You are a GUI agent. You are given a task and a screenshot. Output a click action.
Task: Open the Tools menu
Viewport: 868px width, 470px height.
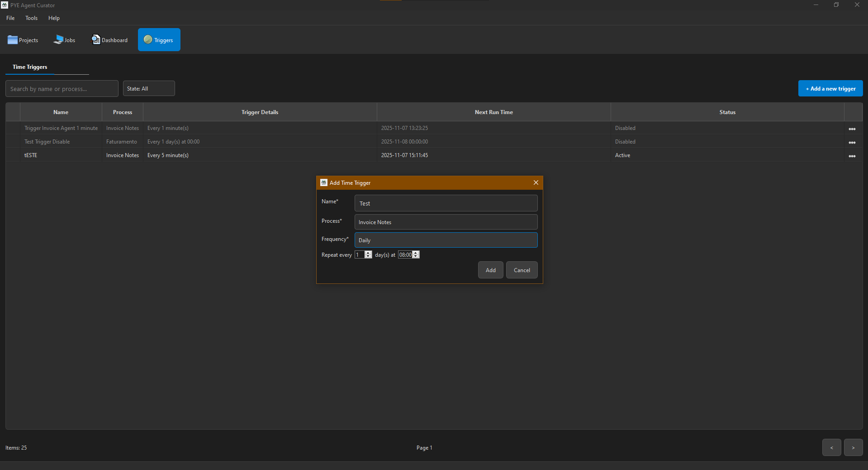click(x=31, y=18)
